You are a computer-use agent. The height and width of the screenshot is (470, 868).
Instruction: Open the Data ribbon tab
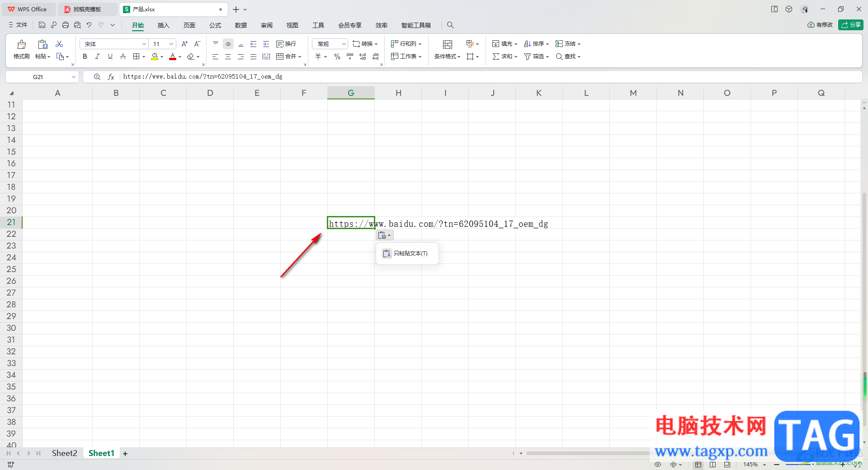click(x=241, y=25)
